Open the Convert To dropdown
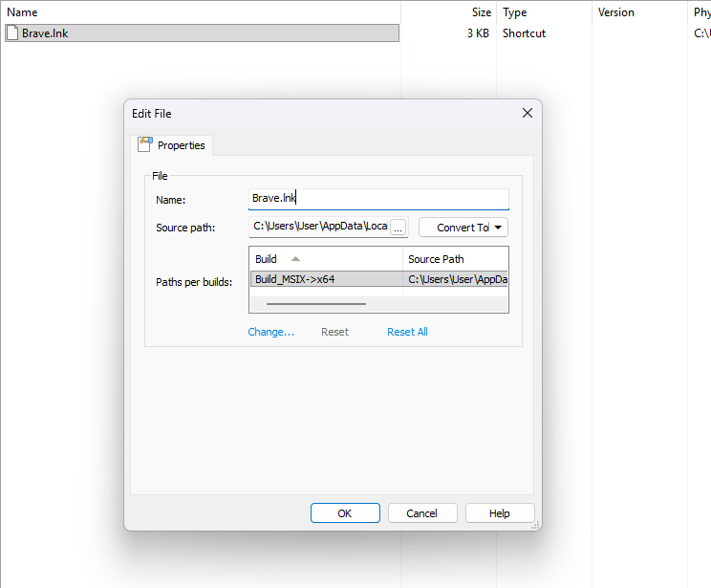711x588 pixels. 463,228
